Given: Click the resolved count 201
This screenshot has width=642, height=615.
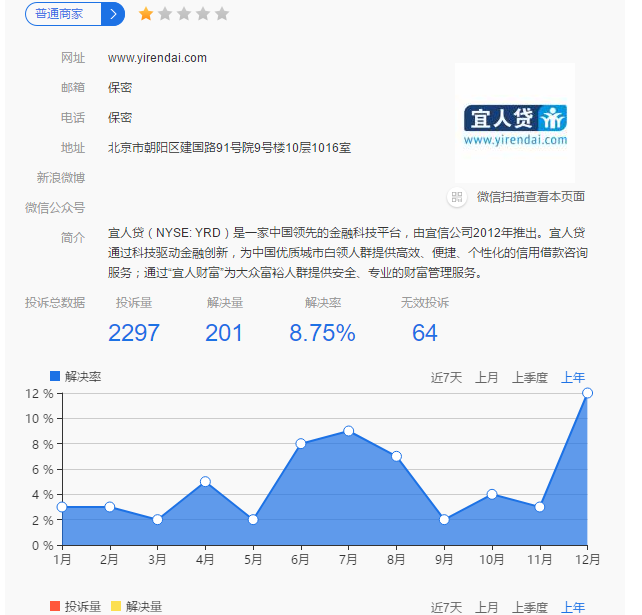Looking at the screenshot, I should pos(224,332).
